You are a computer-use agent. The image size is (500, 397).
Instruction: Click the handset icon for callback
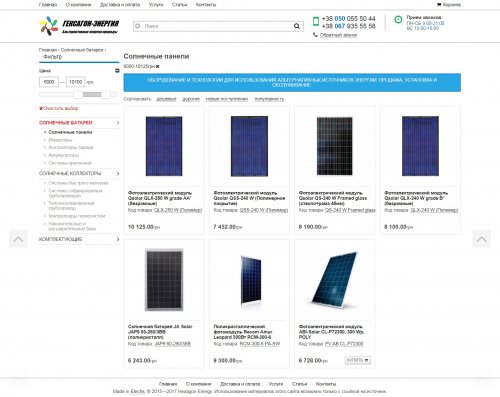tap(315, 35)
